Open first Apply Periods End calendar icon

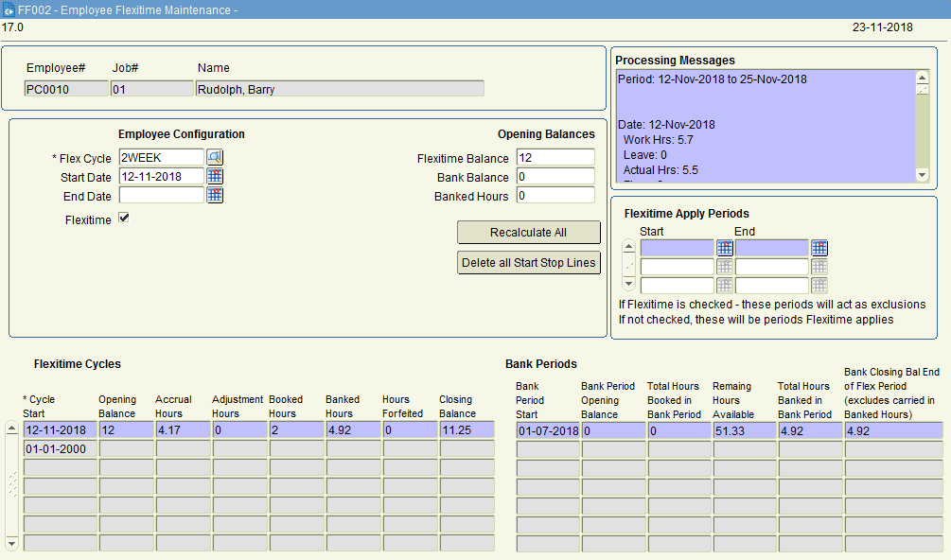819,248
